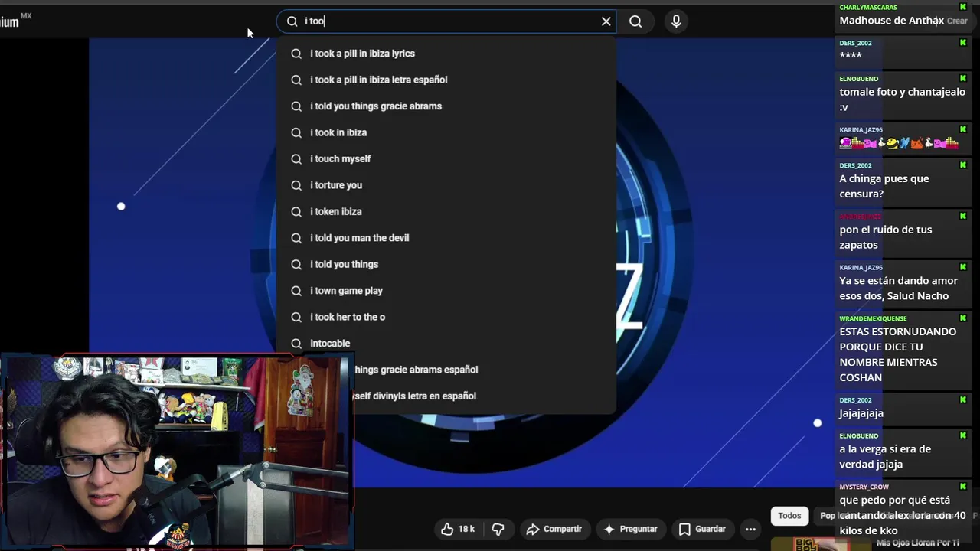Click magnifier icon beside 'intocable'
This screenshot has height=551, width=980.
pyautogui.click(x=296, y=344)
